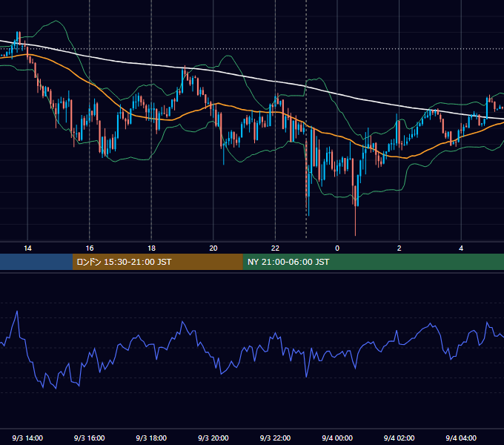Click the blue session bar before London

tap(36, 262)
